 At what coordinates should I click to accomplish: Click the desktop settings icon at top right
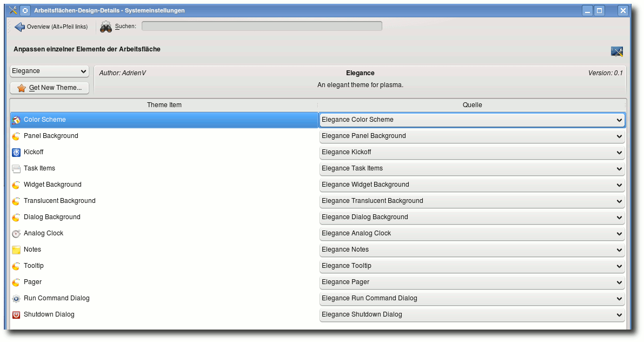pos(616,51)
